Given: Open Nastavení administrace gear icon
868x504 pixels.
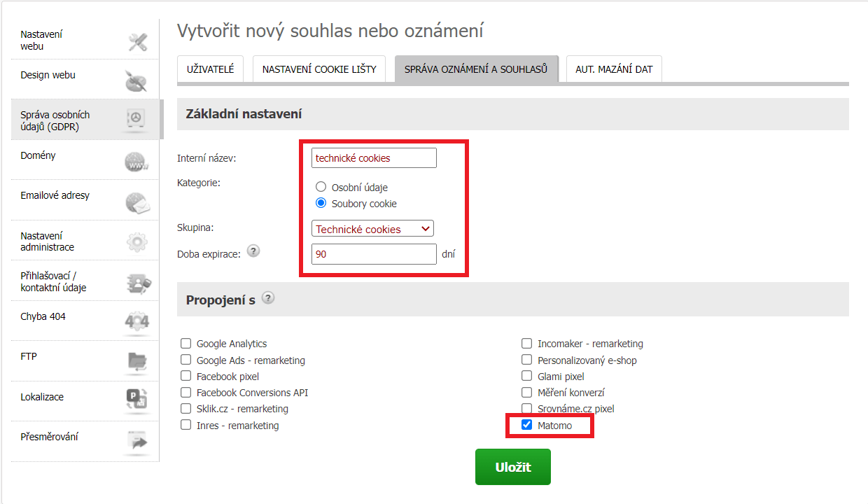Looking at the screenshot, I should click(137, 243).
